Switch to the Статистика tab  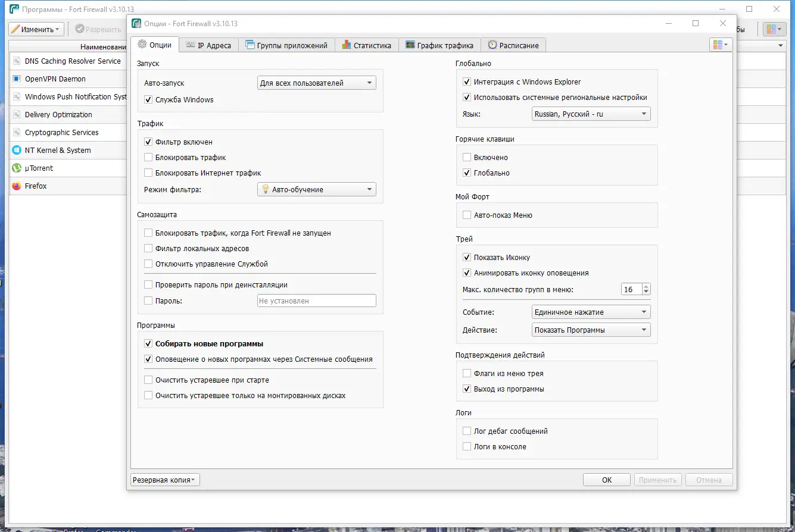click(366, 45)
